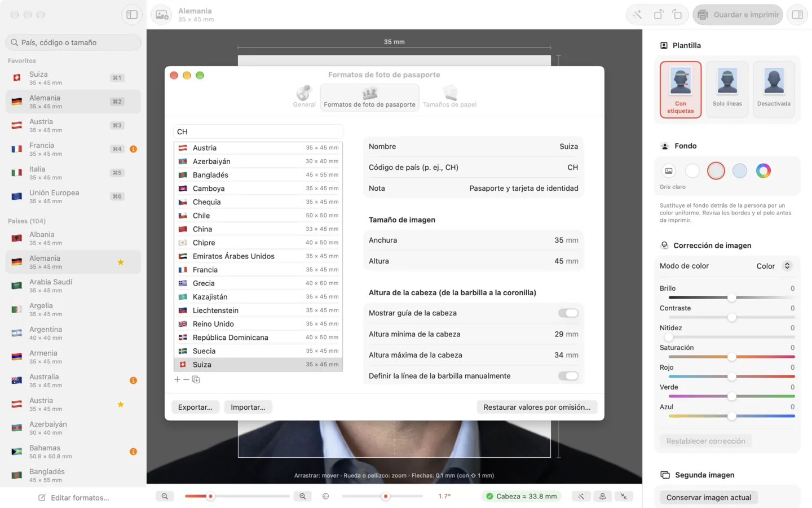The image size is (812, 508).
Task: Click the Saturación slider handle
Action: (731, 357)
